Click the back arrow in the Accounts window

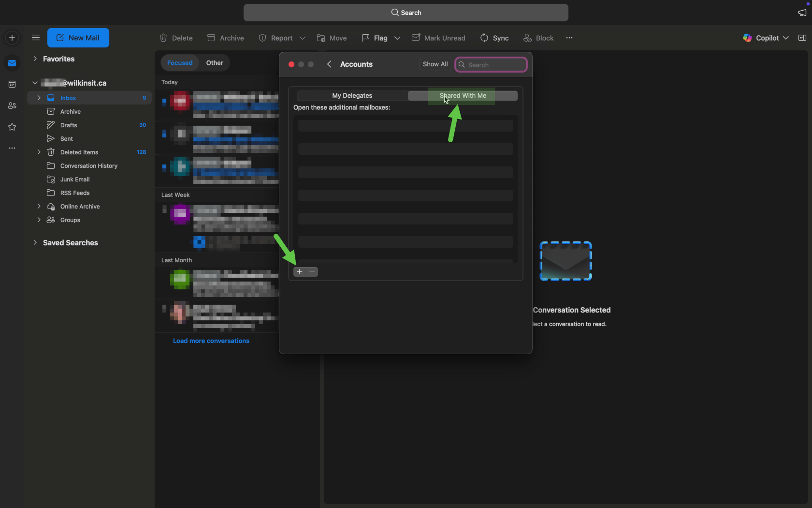pyautogui.click(x=329, y=64)
